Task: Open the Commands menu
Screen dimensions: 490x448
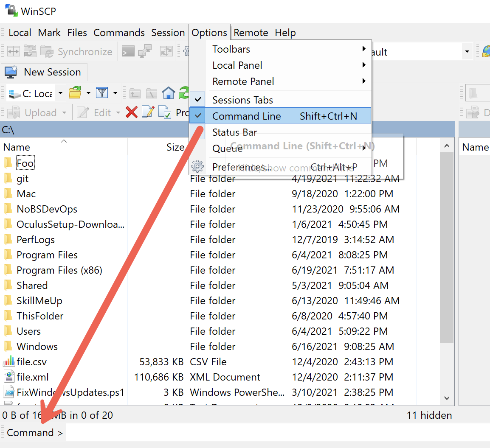Action: coord(119,33)
